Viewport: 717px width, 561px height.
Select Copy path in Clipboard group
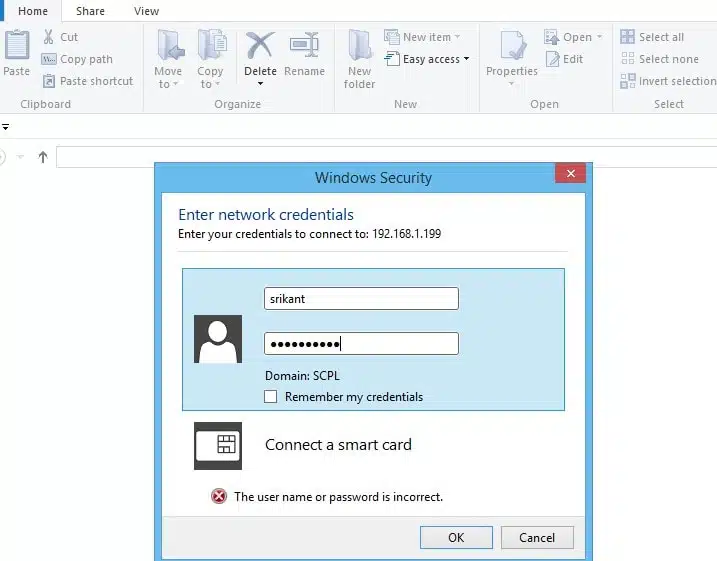pyautogui.click(x=77, y=59)
